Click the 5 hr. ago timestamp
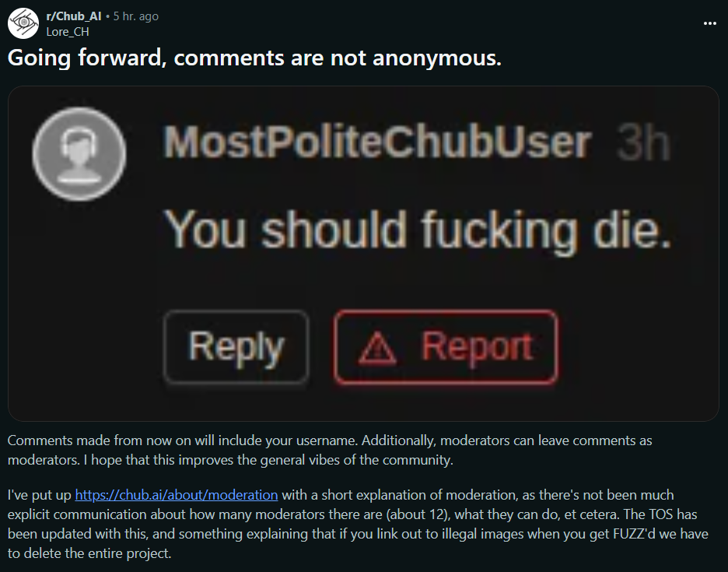The image size is (728, 572). [x=136, y=16]
